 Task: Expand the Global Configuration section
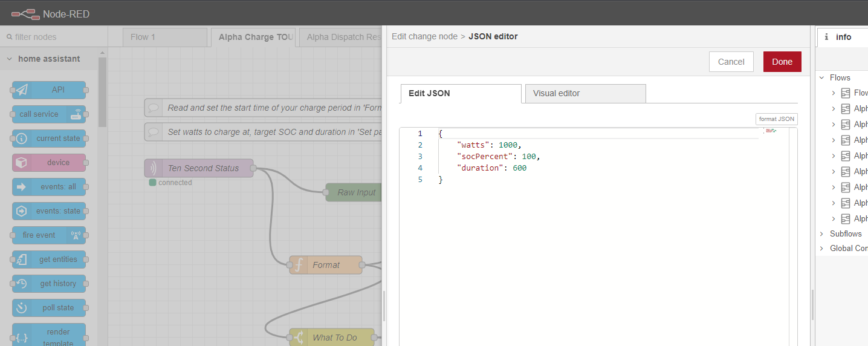click(821, 248)
